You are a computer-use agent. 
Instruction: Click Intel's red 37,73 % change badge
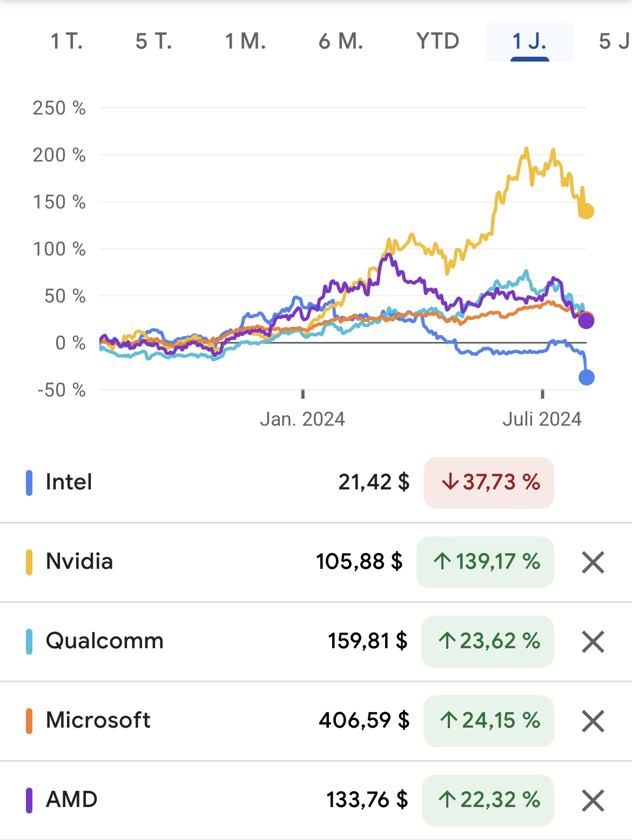[489, 482]
